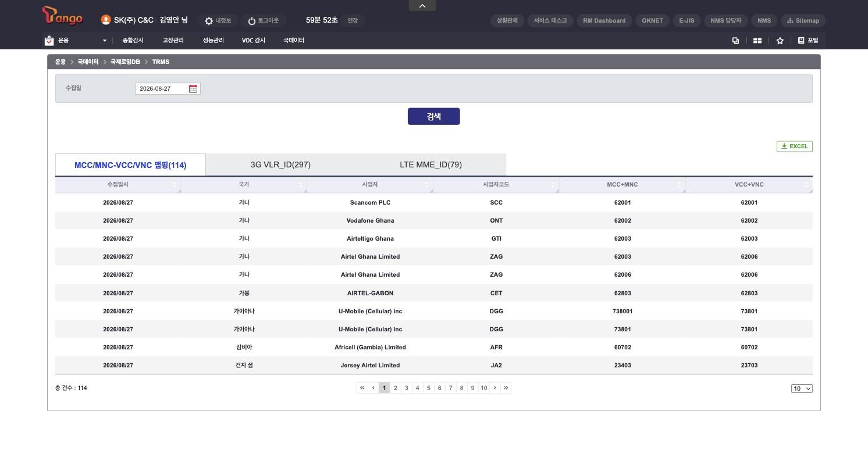Go to page 2
The height and width of the screenshot is (472, 868).
(395, 388)
